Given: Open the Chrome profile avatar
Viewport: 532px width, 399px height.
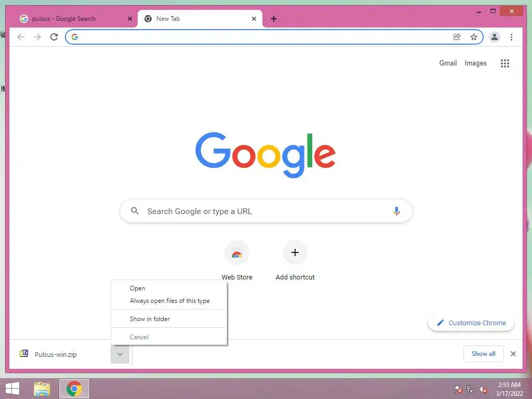Looking at the screenshot, I should point(495,37).
